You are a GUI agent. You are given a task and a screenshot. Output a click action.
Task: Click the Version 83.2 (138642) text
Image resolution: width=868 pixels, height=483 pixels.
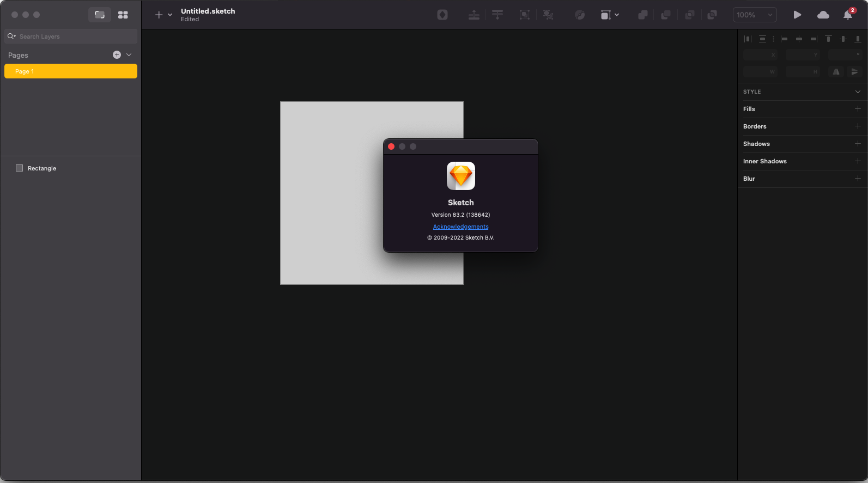tap(461, 215)
